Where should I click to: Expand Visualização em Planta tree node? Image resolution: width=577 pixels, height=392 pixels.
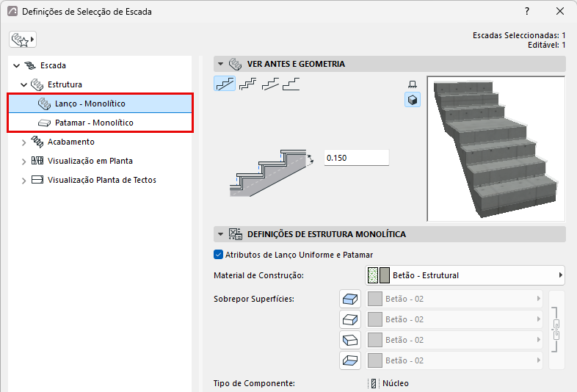(24, 161)
